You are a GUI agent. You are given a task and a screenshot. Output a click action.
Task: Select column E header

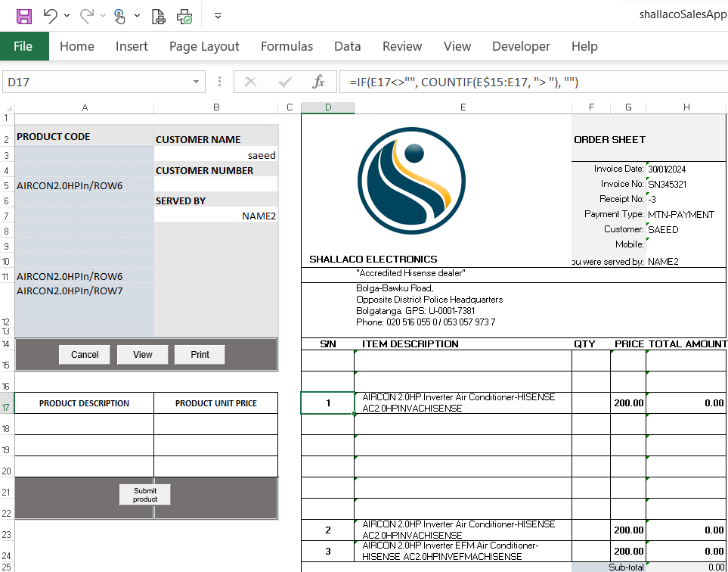(x=463, y=107)
